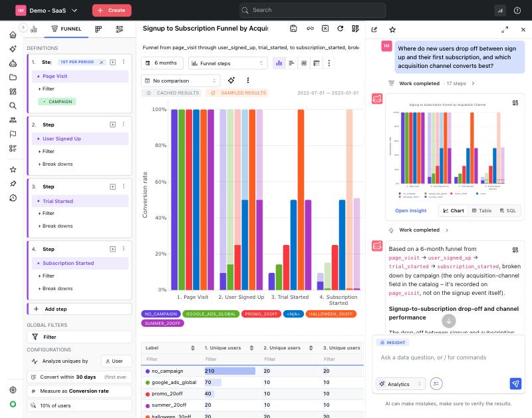Expand the assistant panel to full size

tap(505, 29)
